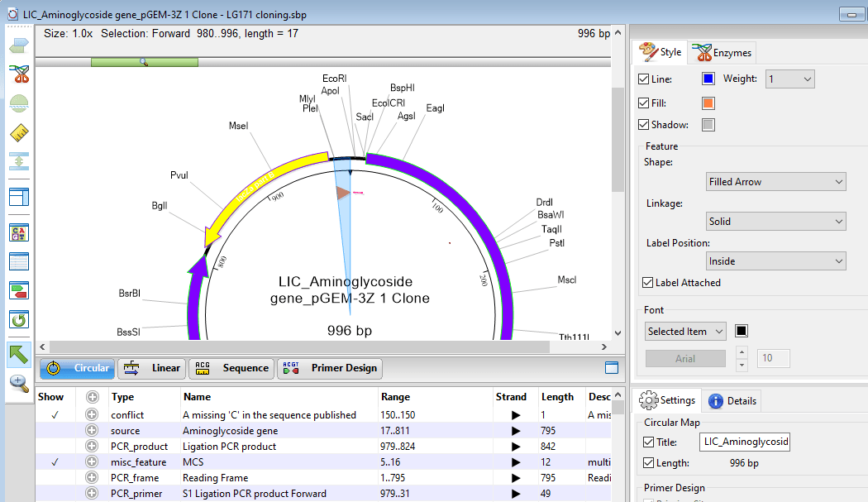Click the Circular Map title input field
The height and width of the screenshot is (502, 868).
(x=745, y=442)
